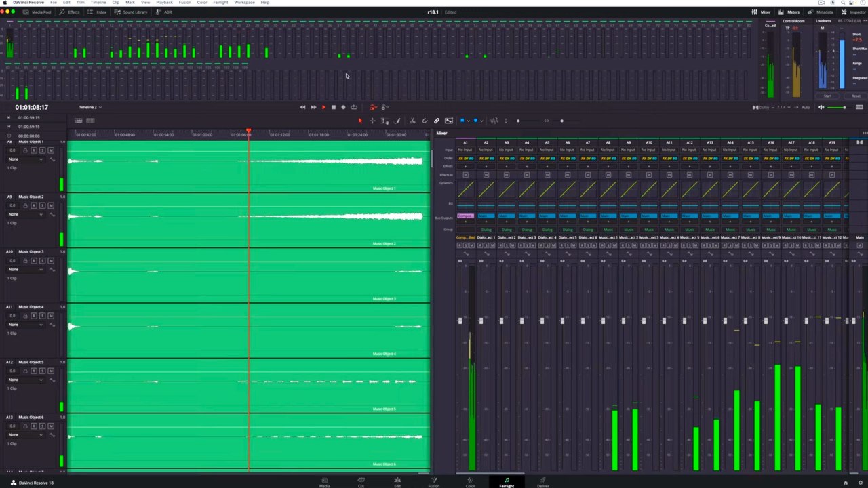Adjust the monitor volume slider
868x488 pixels.
839,107
